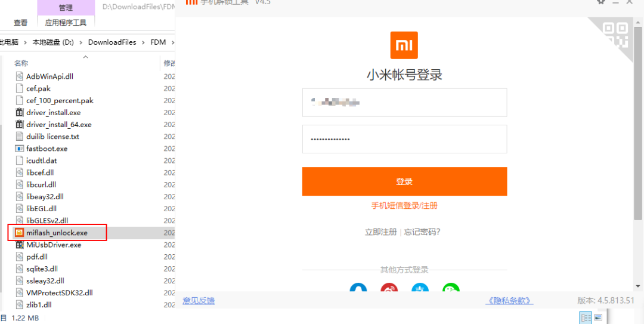Log in with the QQ icon
Image resolution: width=644 pixels, height=324 pixels.
click(x=358, y=288)
